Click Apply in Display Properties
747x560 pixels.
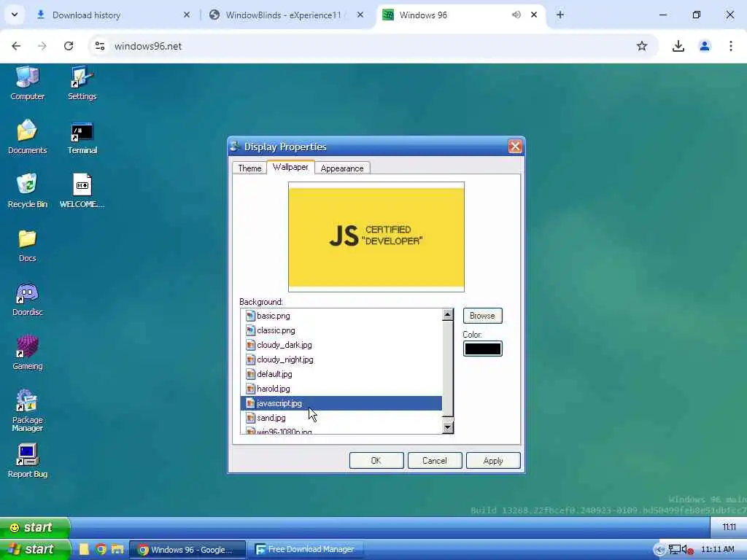[493, 461]
